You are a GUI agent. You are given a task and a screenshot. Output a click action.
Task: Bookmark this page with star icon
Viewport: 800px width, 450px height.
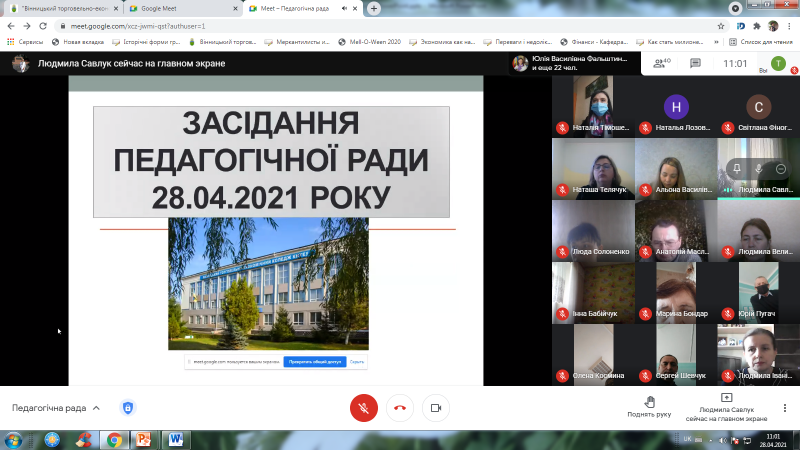[x=720, y=26]
